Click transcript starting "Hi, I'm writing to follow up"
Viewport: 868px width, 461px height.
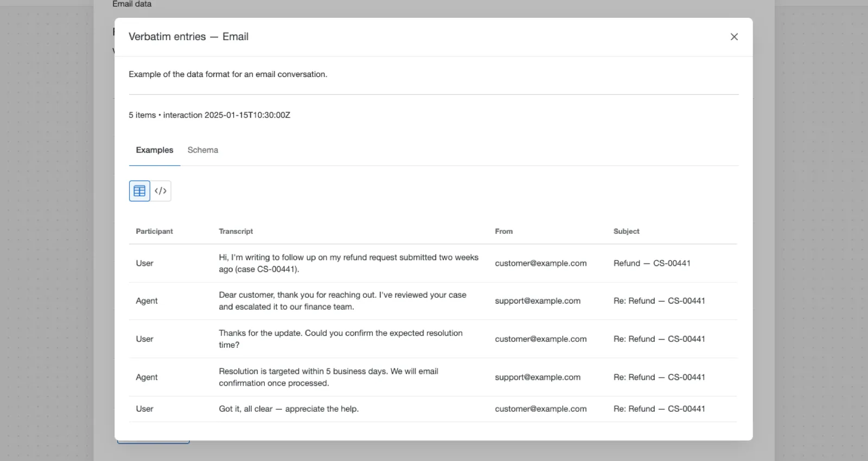[349, 263]
